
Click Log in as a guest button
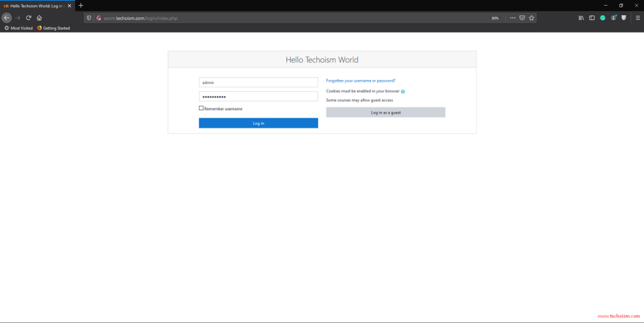(x=386, y=112)
